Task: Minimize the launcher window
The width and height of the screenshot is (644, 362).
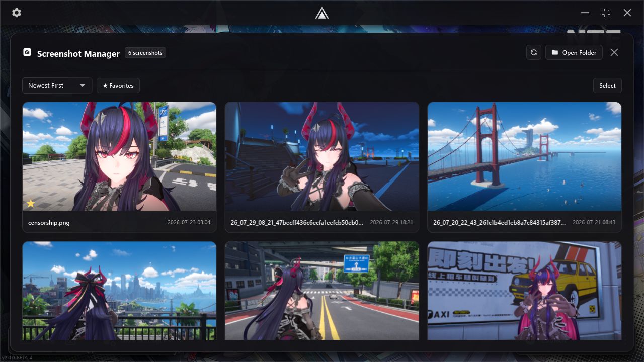Action: click(585, 13)
